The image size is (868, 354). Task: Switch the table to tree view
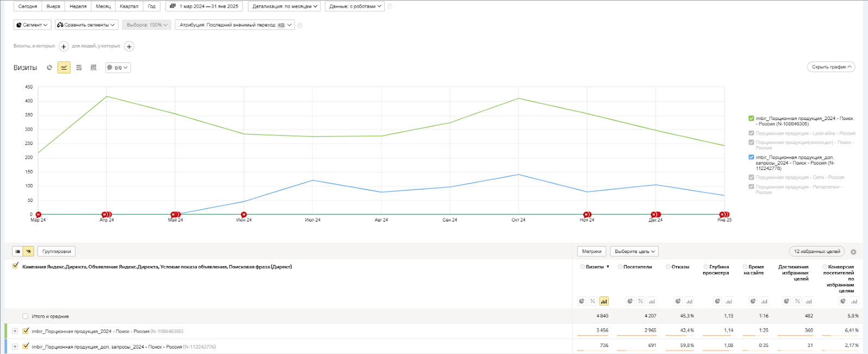29,251
